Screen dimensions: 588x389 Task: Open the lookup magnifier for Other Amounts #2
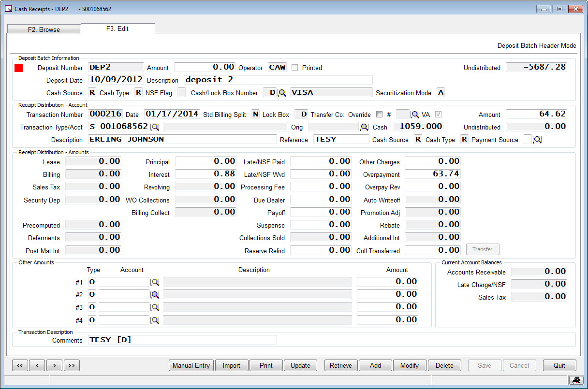[x=155, y=294]
